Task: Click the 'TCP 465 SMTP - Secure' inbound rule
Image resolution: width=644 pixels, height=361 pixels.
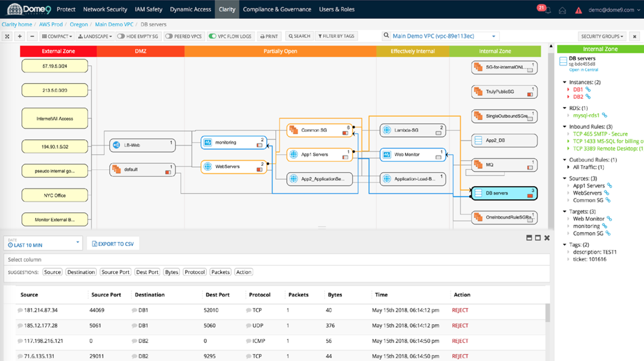Action: pos(600,134)
